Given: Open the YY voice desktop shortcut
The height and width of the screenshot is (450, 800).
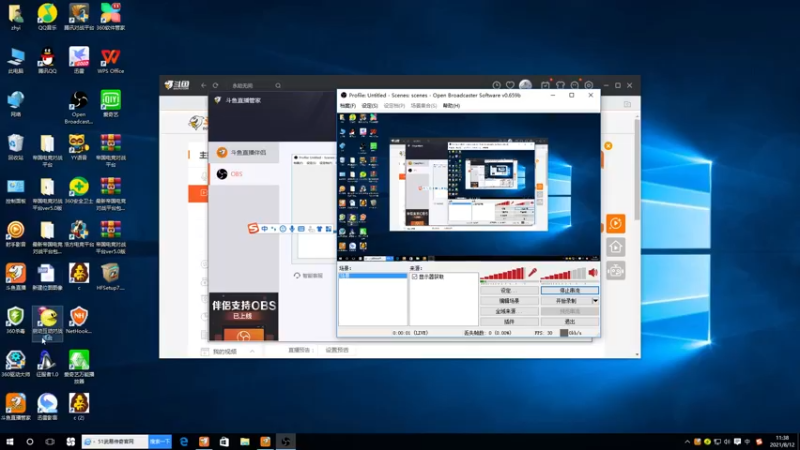Looking at the screenshot, I should click(79, 146).
